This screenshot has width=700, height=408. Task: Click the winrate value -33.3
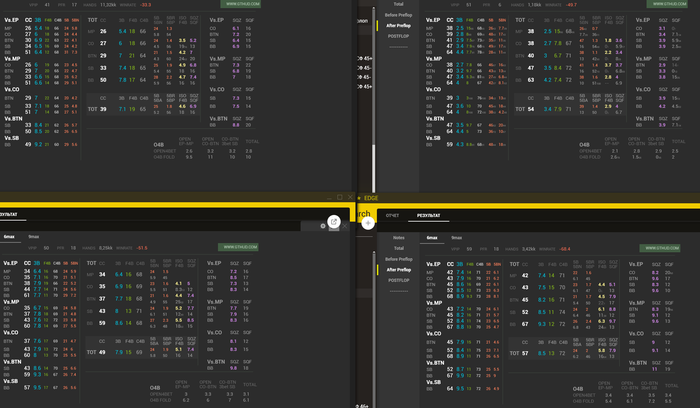pyautogui.click(x=146, y=5)
